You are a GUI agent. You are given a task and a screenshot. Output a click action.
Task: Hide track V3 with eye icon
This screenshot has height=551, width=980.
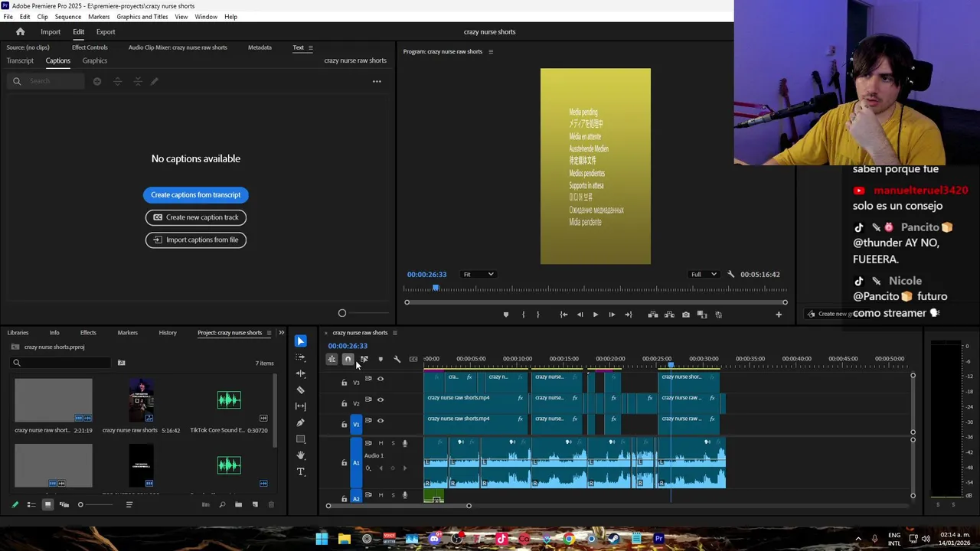[x=381, y=379]
